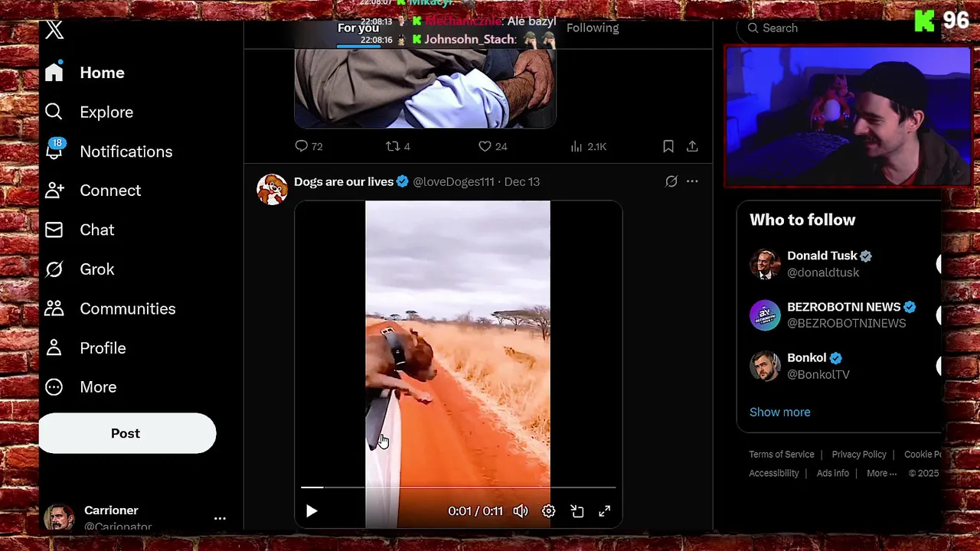Switch to the Following tab
The image size is (980, 551).
pos(593,28)
